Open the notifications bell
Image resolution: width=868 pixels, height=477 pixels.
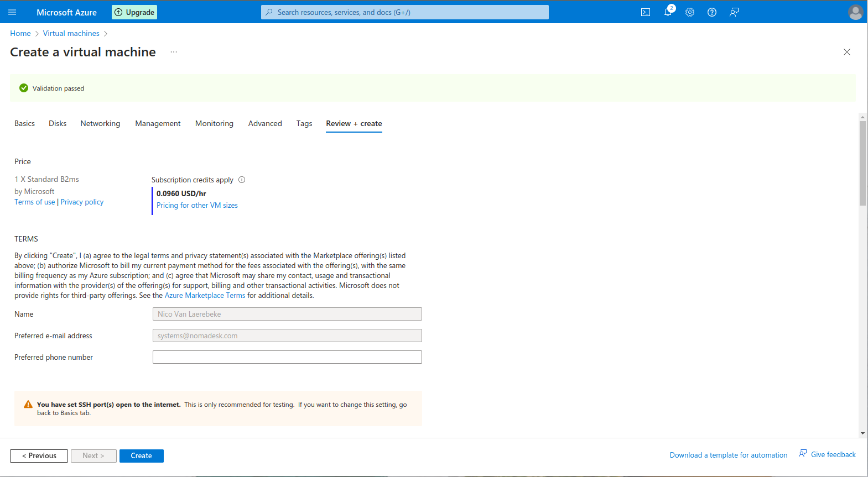tap(668, 12)
